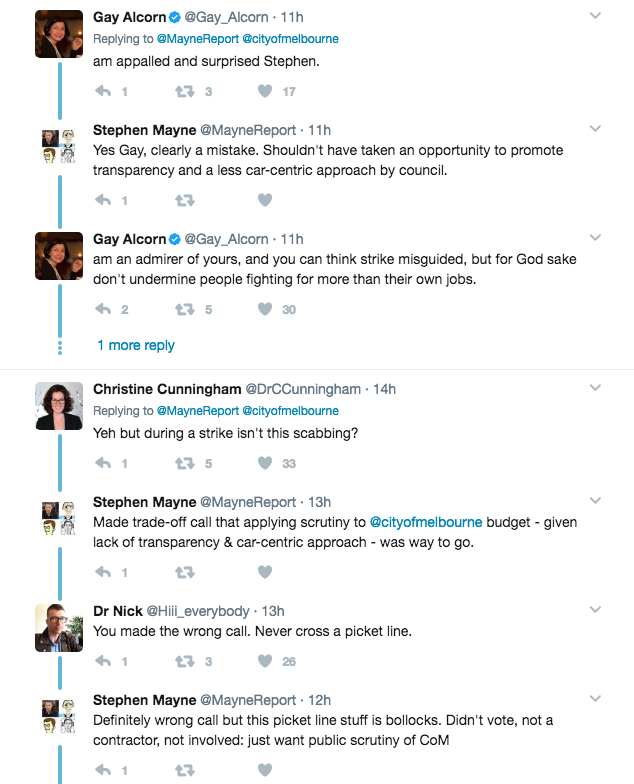
Task: Like Dr Nick's 'wrong call' tweet
Action: [265, 661]
